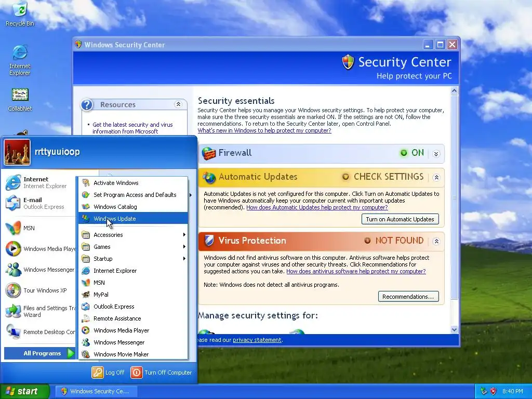Select Windows Messenger in All Programs
Viewport: 532px width, 399px height.
point(133,342)
